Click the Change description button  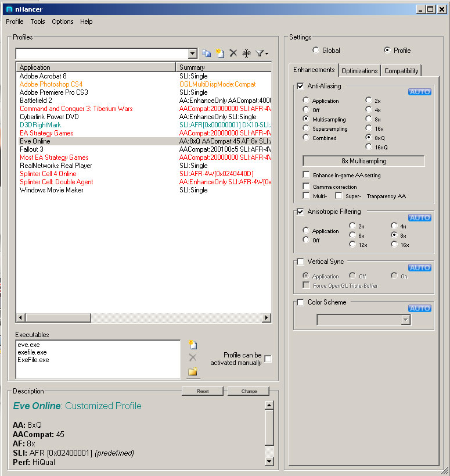tap(249, 391)
